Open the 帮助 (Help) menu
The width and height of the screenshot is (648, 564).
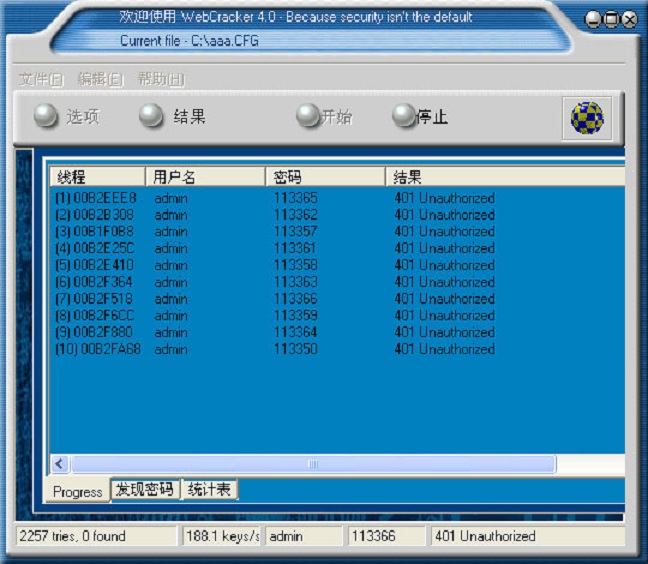[x=160, y=79]
